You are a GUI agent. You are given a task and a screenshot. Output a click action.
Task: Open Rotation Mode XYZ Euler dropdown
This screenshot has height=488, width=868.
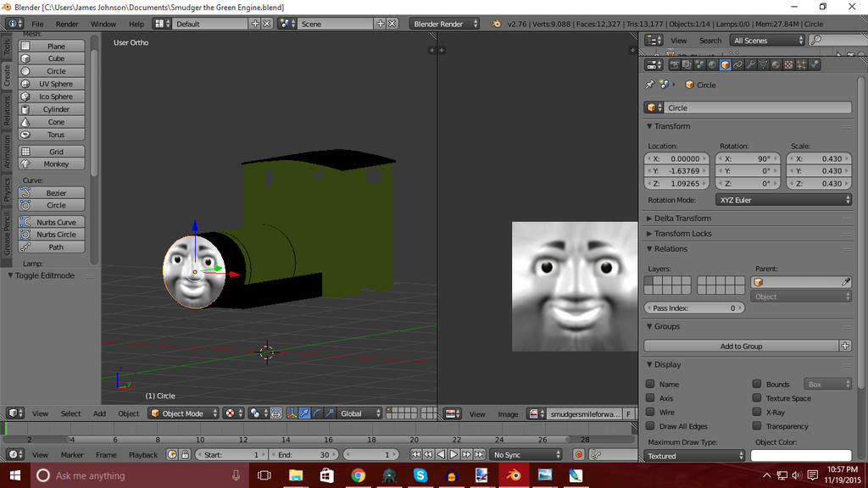(x=783, y=200)
